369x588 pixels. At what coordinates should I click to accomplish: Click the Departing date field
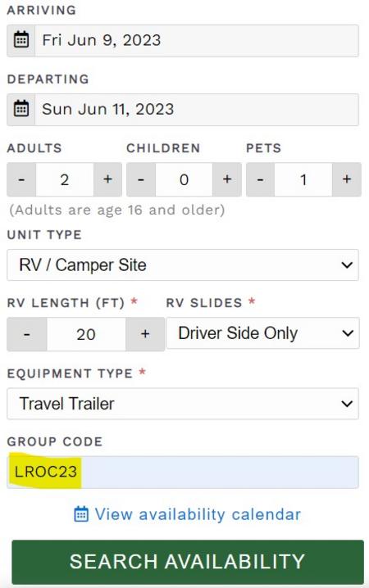point(197,110)
